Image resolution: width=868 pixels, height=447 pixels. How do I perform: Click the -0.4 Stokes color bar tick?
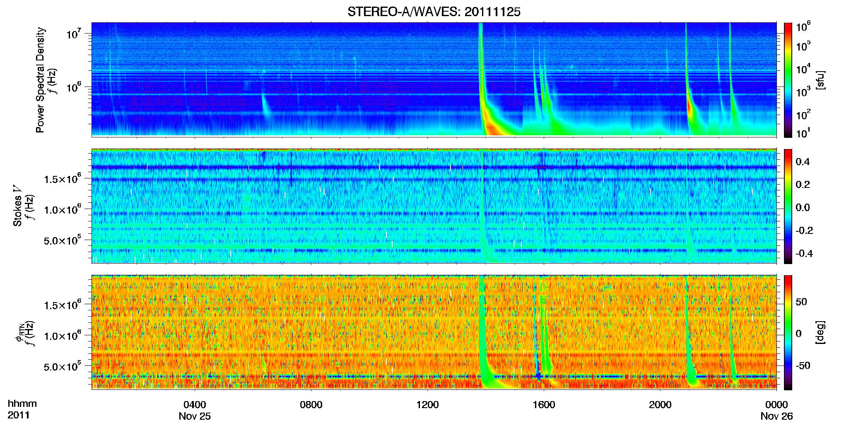coord(804,253)
